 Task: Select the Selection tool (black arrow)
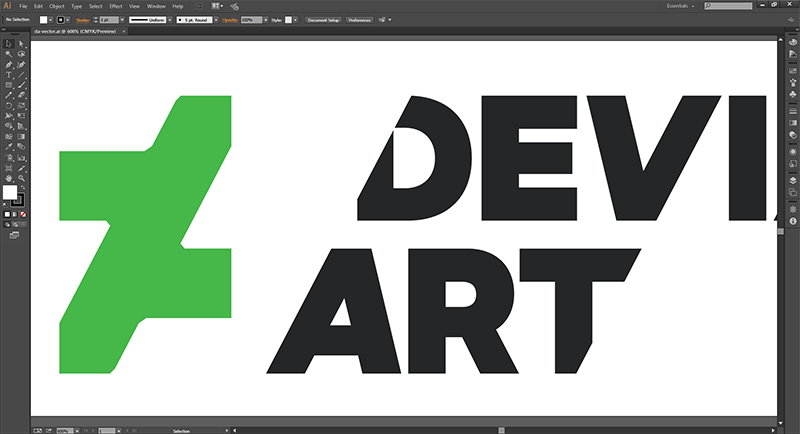(x=9, y=44)
